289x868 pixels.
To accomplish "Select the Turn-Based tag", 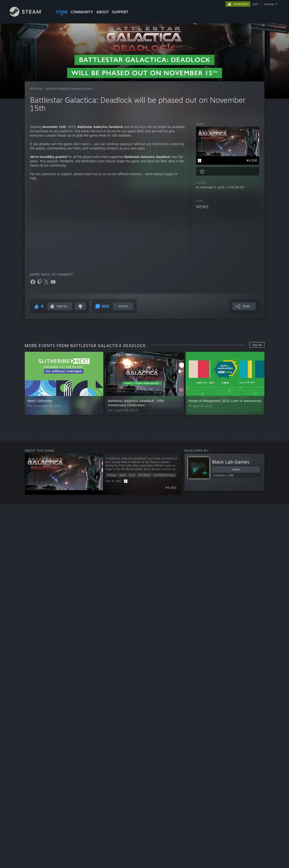I will click(x=144, y=475).
